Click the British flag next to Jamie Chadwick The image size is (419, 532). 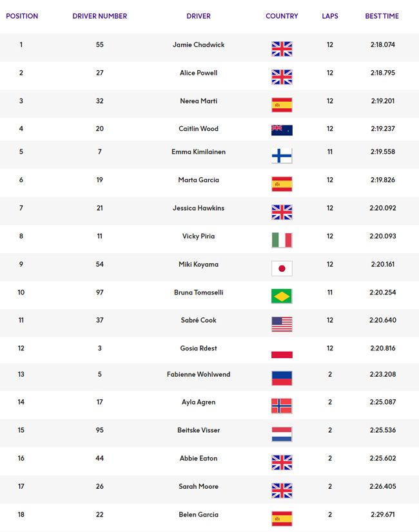point(282,49)
